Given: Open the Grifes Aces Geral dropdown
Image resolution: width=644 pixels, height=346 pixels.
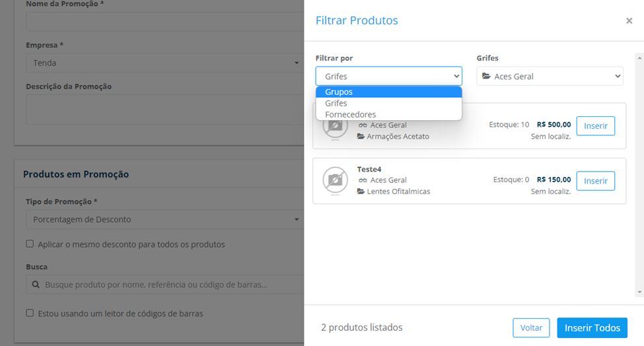Looking at the screenshot, I should tap(550, 77).
